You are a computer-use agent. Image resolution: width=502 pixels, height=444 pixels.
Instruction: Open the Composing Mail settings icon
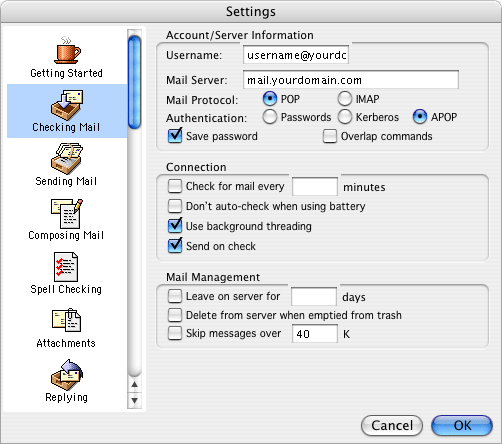pos(67,214)
